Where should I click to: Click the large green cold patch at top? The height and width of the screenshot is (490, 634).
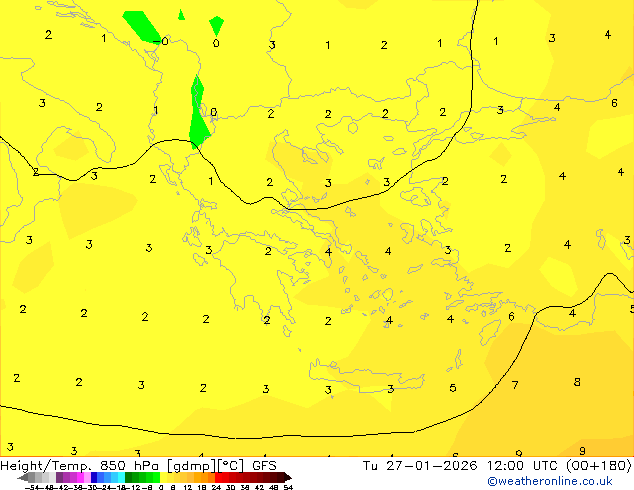[x=142, y=27]
